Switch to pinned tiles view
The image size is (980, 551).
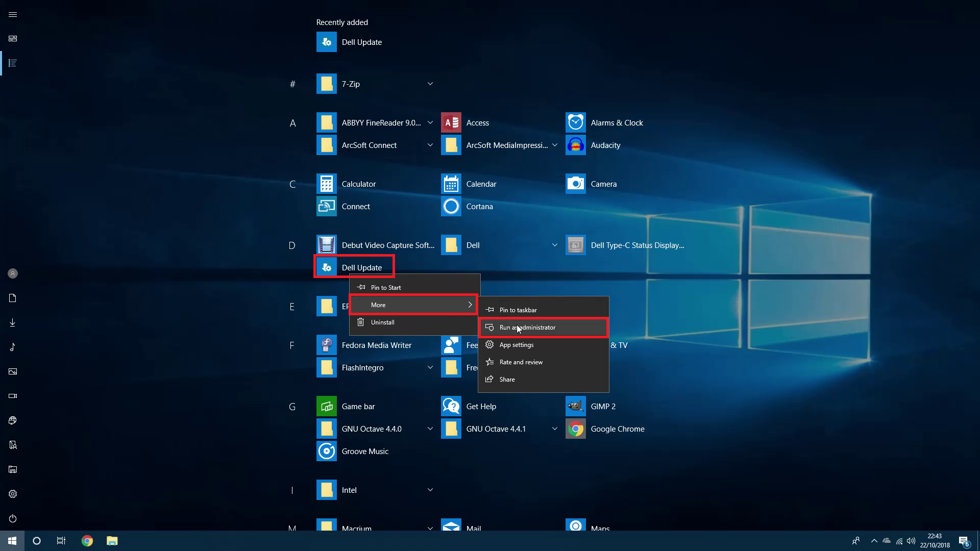coord(13,39)
